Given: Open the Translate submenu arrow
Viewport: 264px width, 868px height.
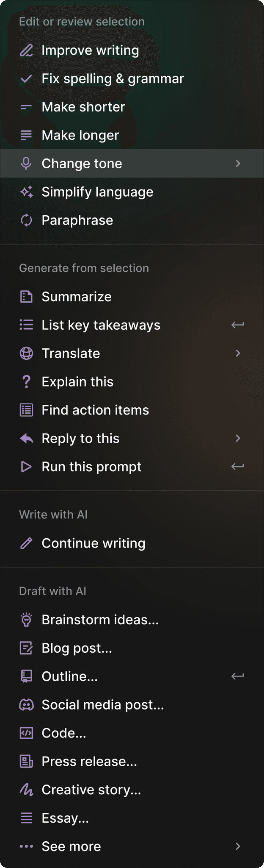Looking at the screenshot, I should click(x=238, y=353).
